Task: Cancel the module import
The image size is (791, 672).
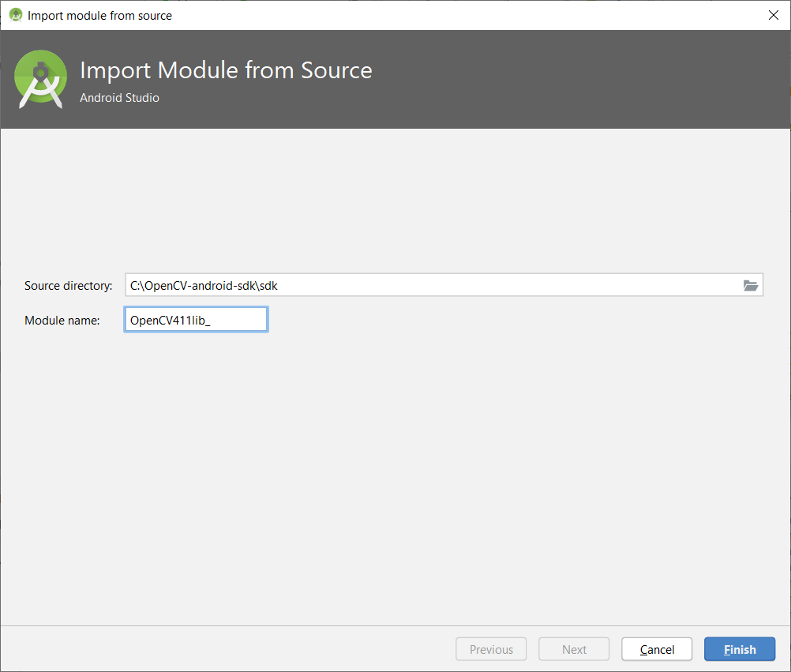Action: click(x=657, y=649)
